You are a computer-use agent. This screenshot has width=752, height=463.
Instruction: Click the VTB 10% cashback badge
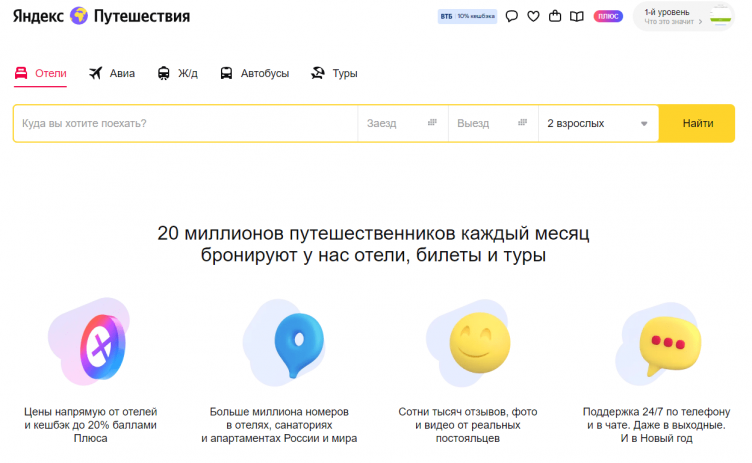click(x=467, y=16)
